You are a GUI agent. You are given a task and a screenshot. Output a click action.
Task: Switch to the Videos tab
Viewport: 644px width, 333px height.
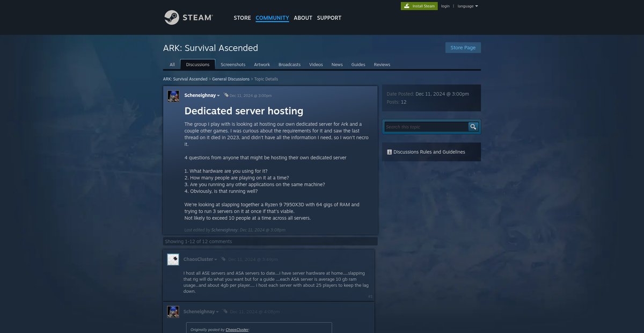click(x=316, y=64)
